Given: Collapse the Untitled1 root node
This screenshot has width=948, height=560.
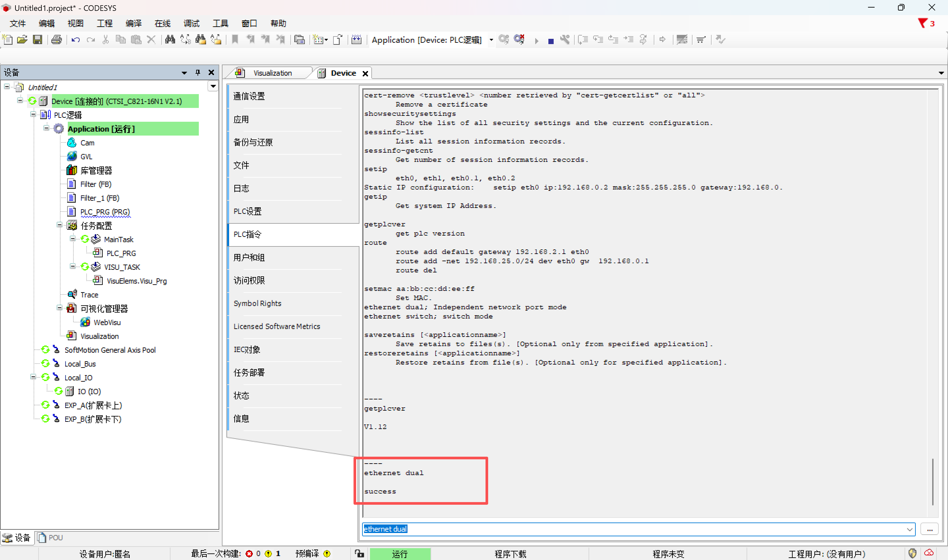Looking at the screenshot, I should pos(7,87).
